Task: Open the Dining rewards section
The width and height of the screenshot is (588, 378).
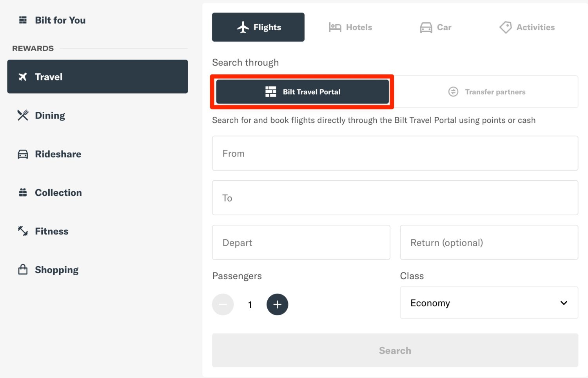Action: click(22, 115)
